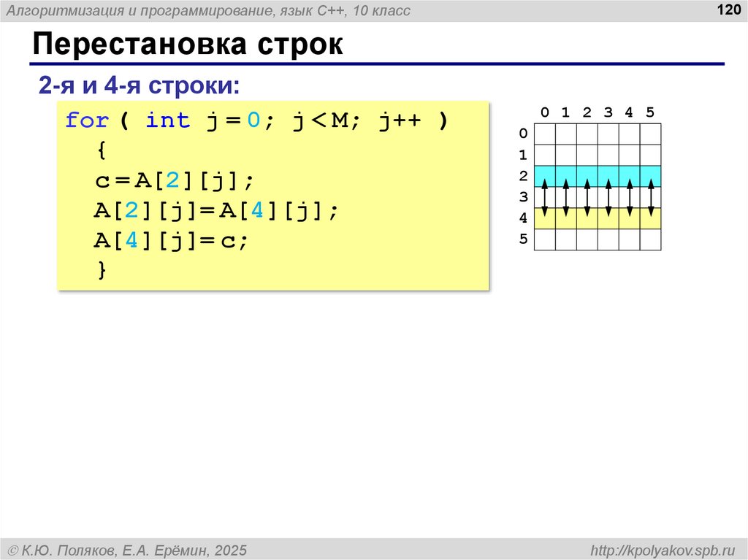Click the code line starting with "for ( int j = 0"

coord(257,120)
